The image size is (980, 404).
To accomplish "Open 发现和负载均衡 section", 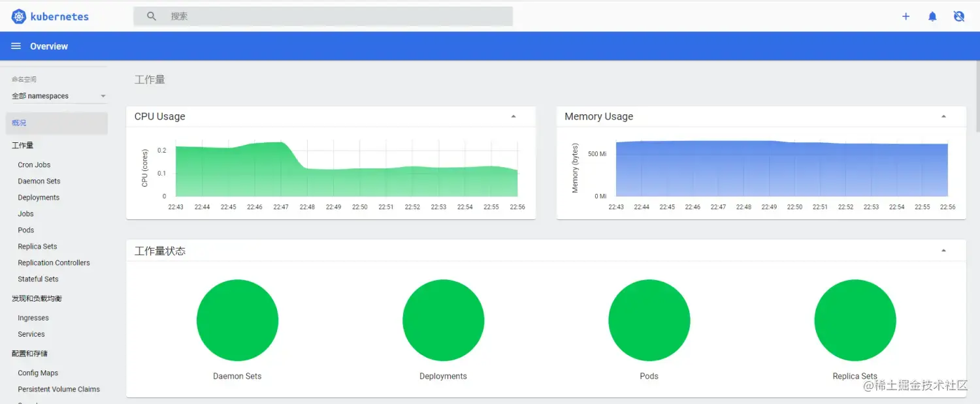I will point(37,298).
